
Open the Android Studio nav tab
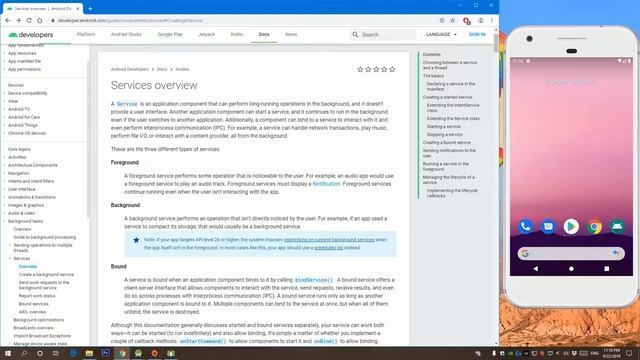click(126, 34)
